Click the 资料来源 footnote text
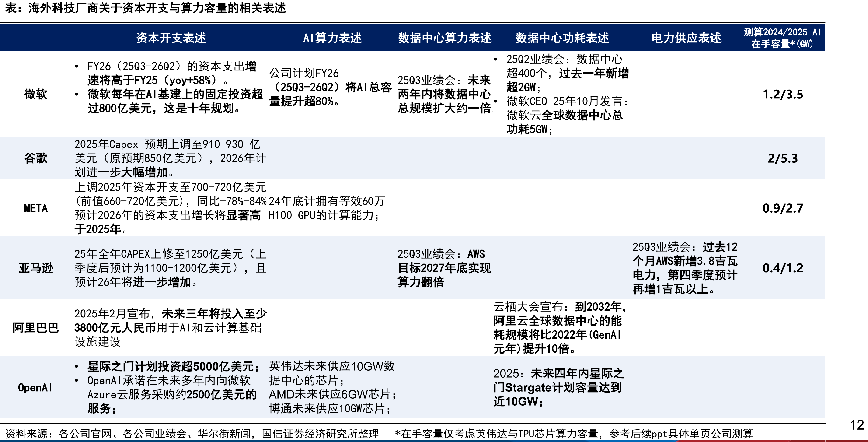868x442 pixels. pyautogui.click(x=192, y=434)
